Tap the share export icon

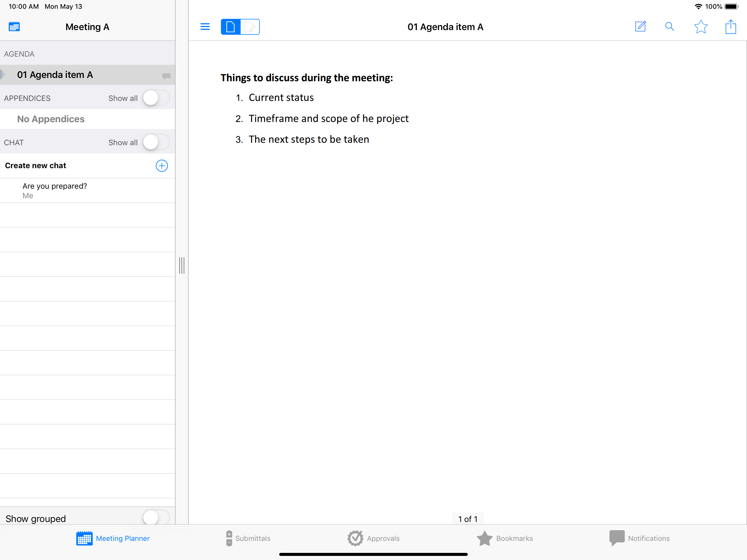click(731, 27)
